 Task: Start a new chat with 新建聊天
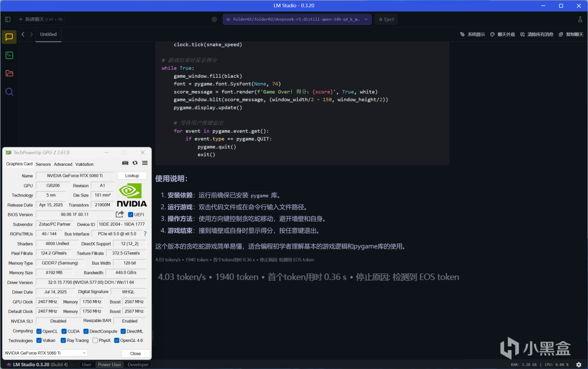(x=41, y=19)
